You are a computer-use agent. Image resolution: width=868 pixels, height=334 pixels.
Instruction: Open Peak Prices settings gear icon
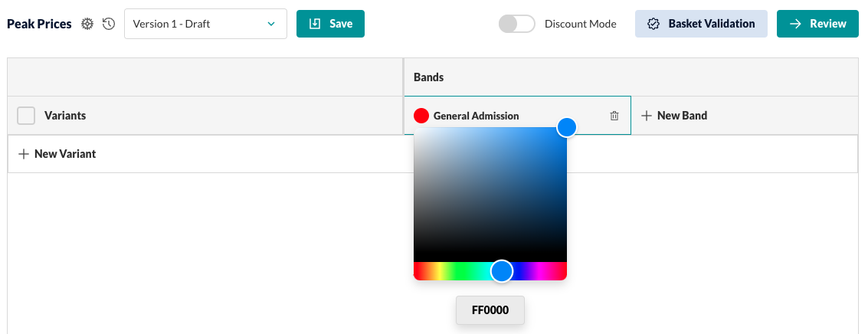[87, 24]
